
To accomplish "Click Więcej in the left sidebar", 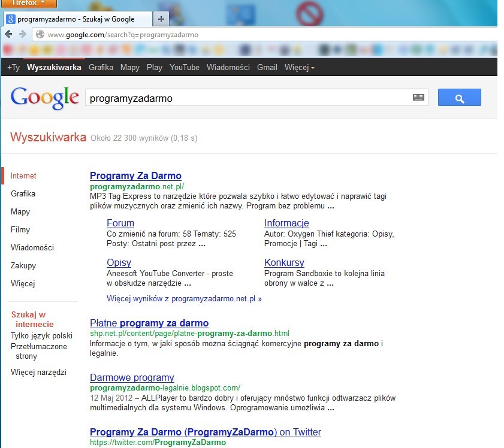I will tap(23, 283).
